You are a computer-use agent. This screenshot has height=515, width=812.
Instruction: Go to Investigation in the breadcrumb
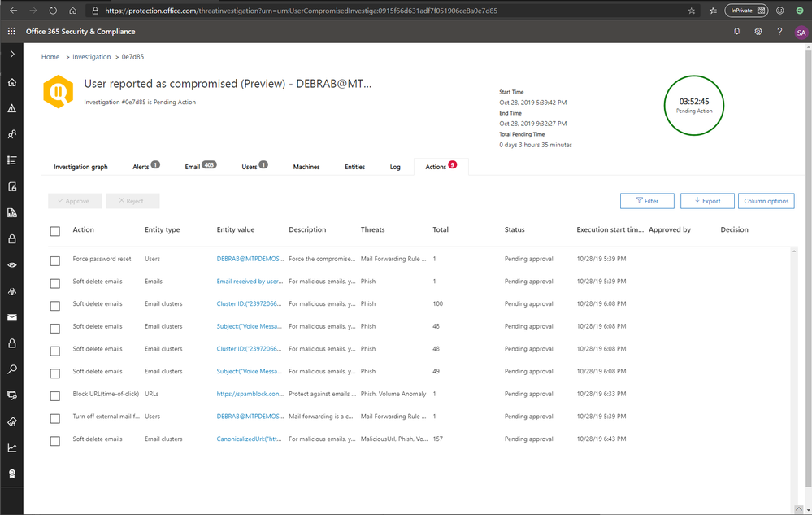click(92, 57)
